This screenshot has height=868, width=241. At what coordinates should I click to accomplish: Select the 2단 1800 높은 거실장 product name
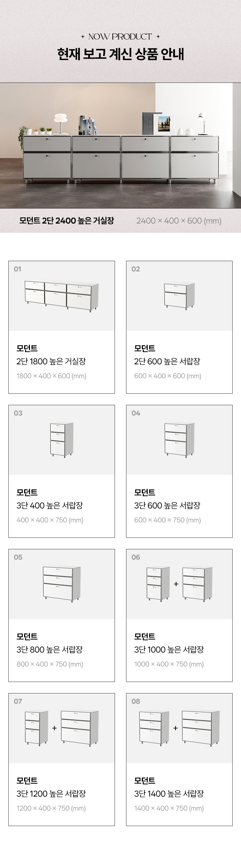pyautogui.click(x=51, y=361)
